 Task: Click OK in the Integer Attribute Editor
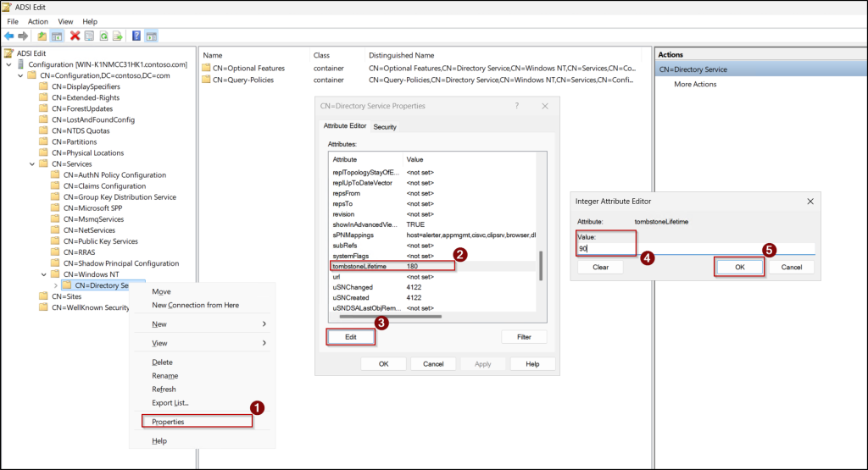739,267
